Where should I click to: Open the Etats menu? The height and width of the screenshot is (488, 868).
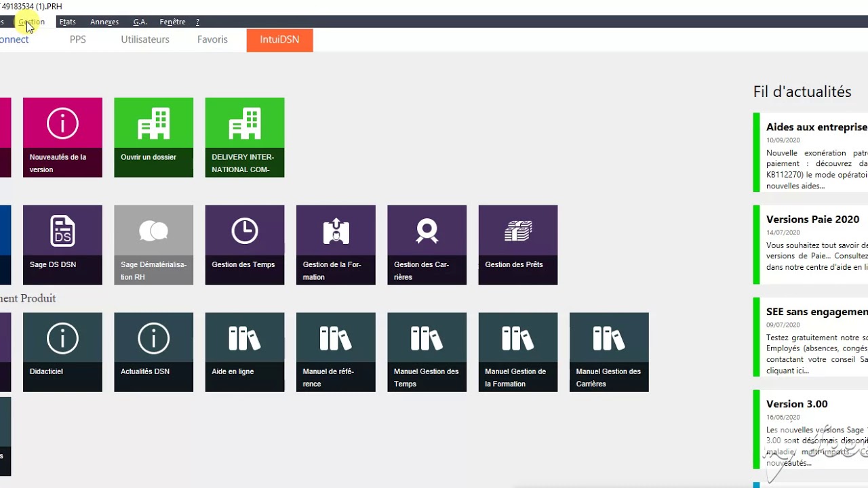coord(67,22)
